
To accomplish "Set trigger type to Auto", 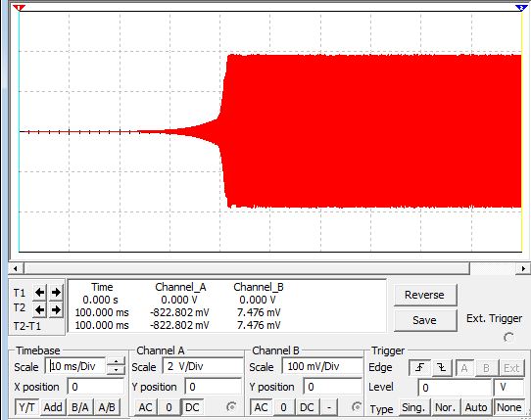I will 476,407.
